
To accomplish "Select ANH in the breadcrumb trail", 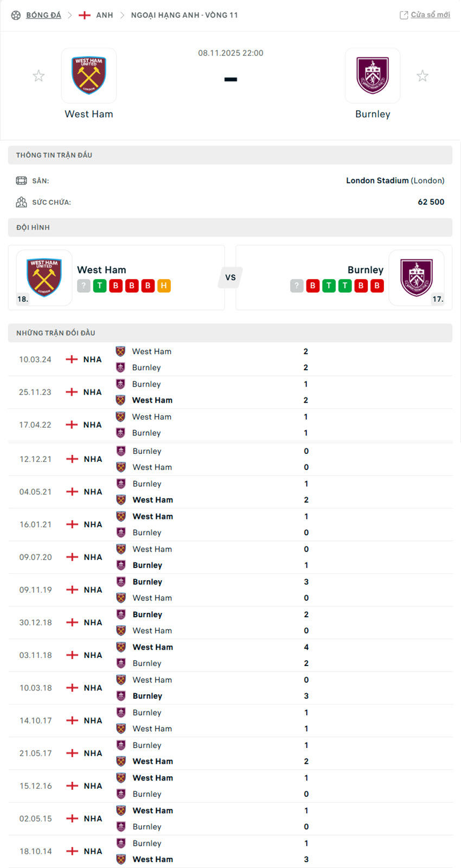I will pyautogui.click(x=104, y=15).
